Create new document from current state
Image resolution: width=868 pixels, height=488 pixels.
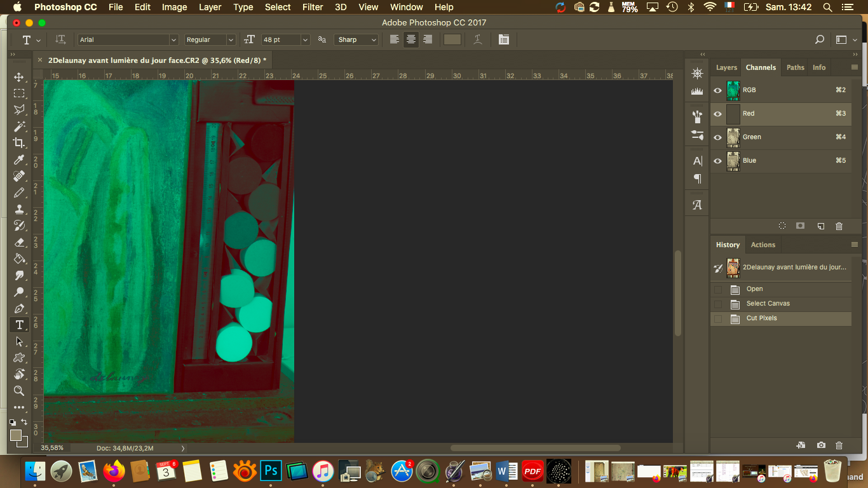pos(801,445)
